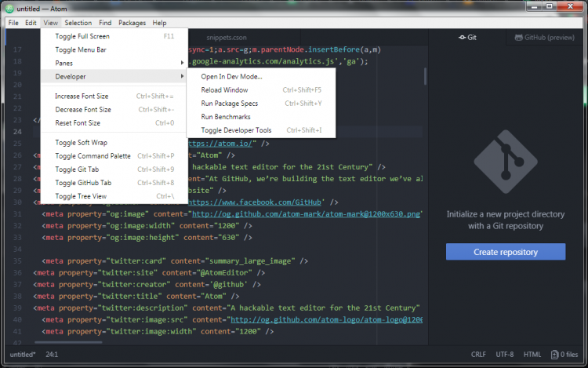Open the Find menu
This screenshot has height=368, width=588.
(105, 23)
